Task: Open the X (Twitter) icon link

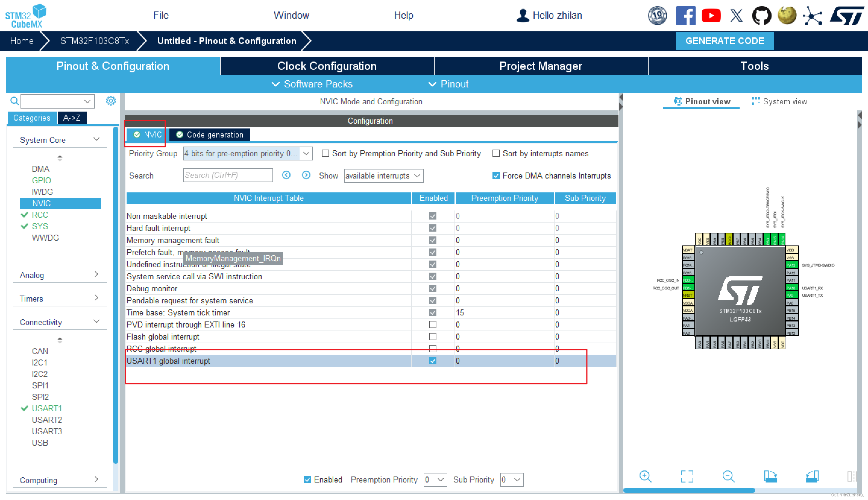Action: click(x=736, y=15)
